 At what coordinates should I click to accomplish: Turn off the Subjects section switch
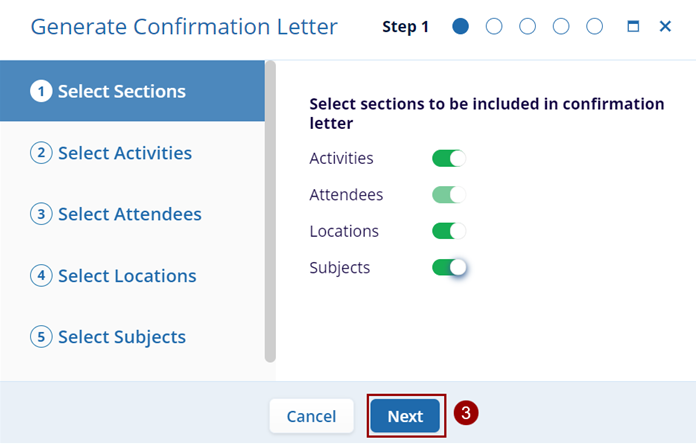(449, 267)
